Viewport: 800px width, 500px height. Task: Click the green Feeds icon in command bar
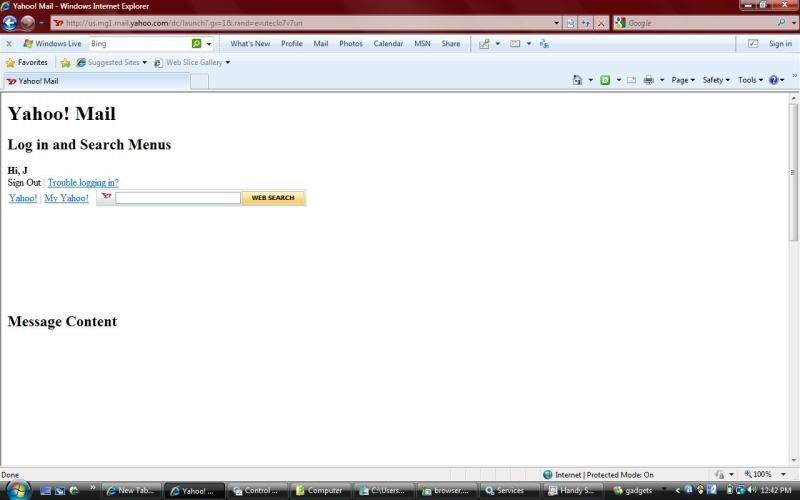[x=605, y=80]
